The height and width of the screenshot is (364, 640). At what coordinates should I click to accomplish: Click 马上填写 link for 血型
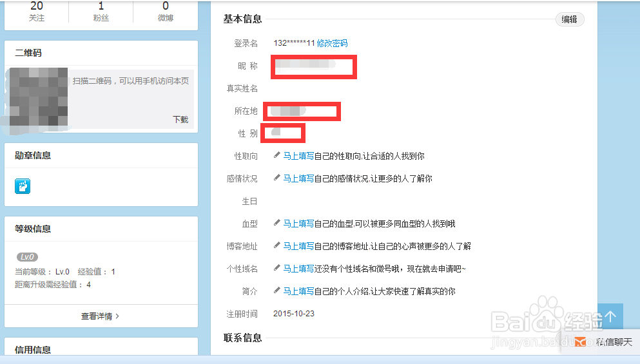[298, 224]
